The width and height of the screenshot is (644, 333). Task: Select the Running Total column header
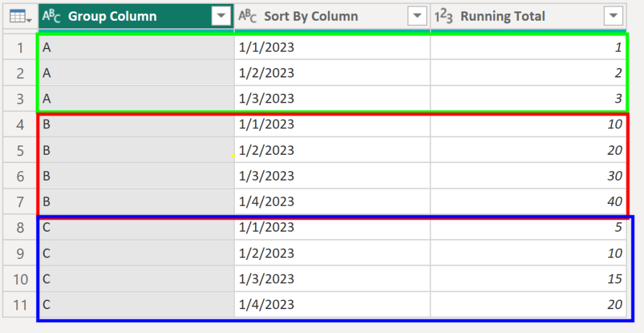coord(510,16)
